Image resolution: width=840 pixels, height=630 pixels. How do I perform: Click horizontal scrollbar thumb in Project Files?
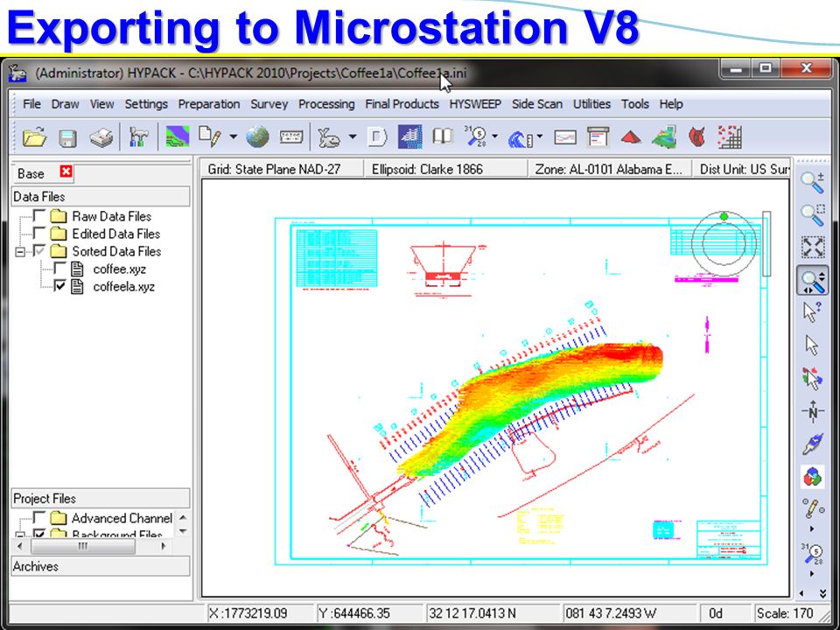click(83, 546)
